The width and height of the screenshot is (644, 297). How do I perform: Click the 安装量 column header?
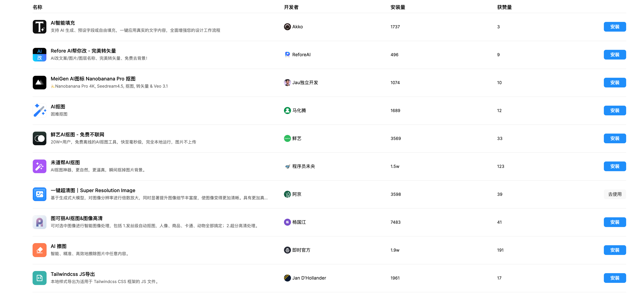[x=397, y=7]
